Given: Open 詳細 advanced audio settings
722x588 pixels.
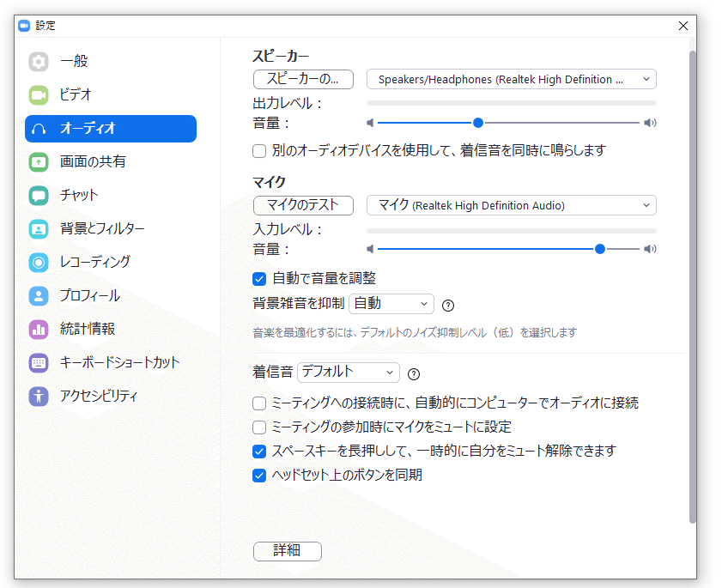Looking at the screenshot, I should pos(287,551).
